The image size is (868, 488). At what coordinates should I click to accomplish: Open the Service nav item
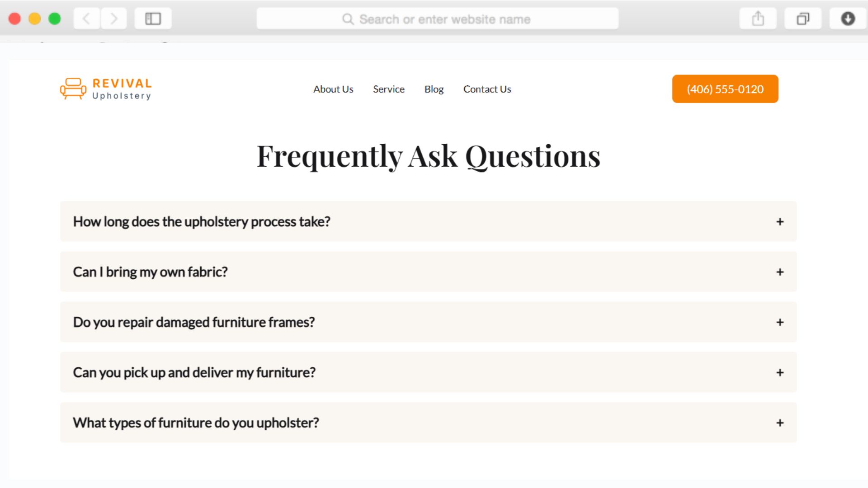[388, 89]
